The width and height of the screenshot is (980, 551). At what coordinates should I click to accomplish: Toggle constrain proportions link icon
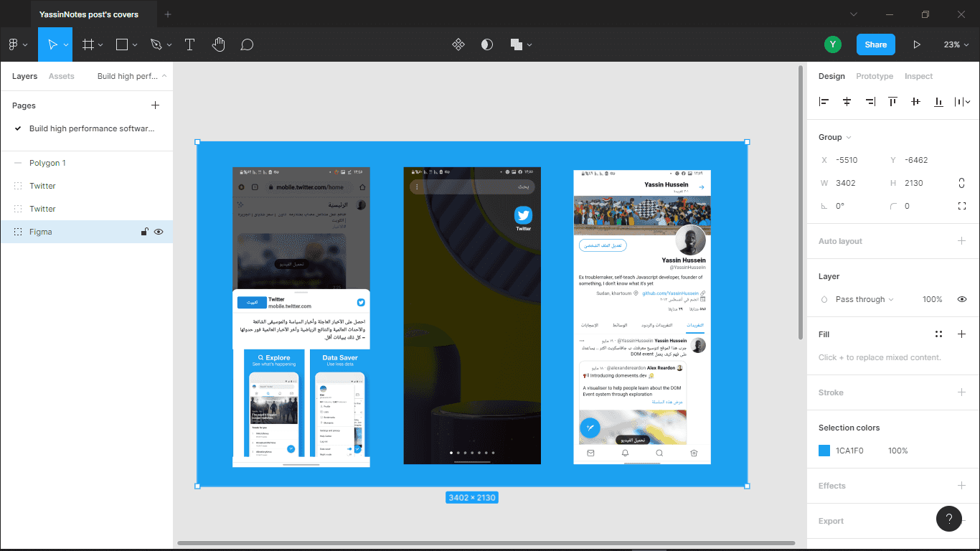(961, 183)
